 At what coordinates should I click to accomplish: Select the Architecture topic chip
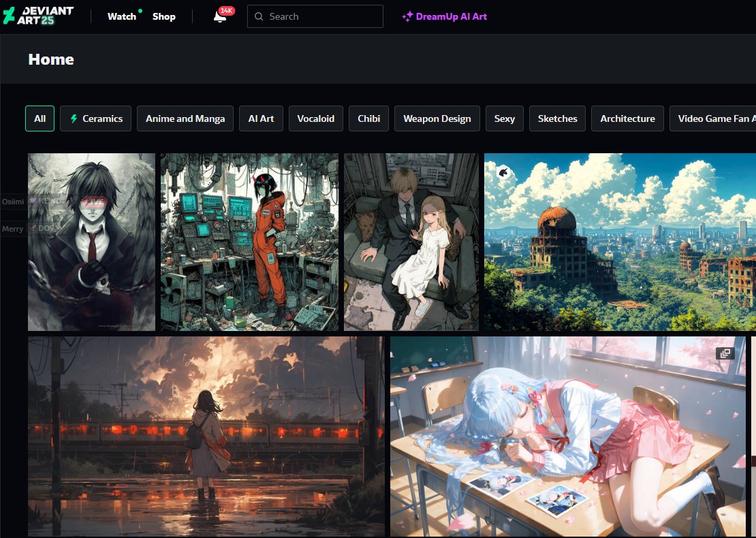tap(627, 118)
